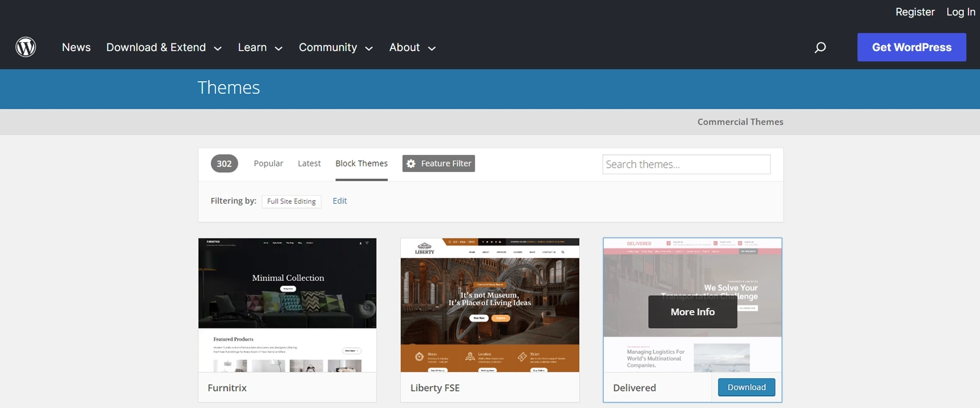Download the Delivered theme
The height and width of the screenshot is (408, 980).
[x=746, y=387]
